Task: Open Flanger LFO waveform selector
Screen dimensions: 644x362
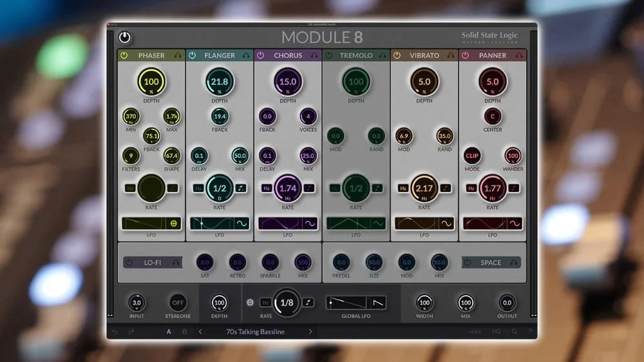Action: (x=242, y=224)
